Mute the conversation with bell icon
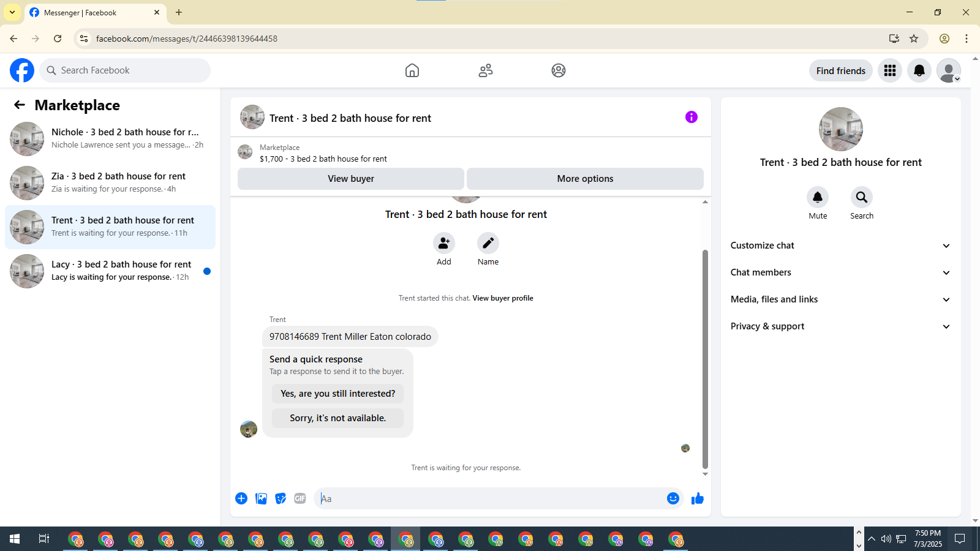The image size is (980, 551). click(818, 197)
